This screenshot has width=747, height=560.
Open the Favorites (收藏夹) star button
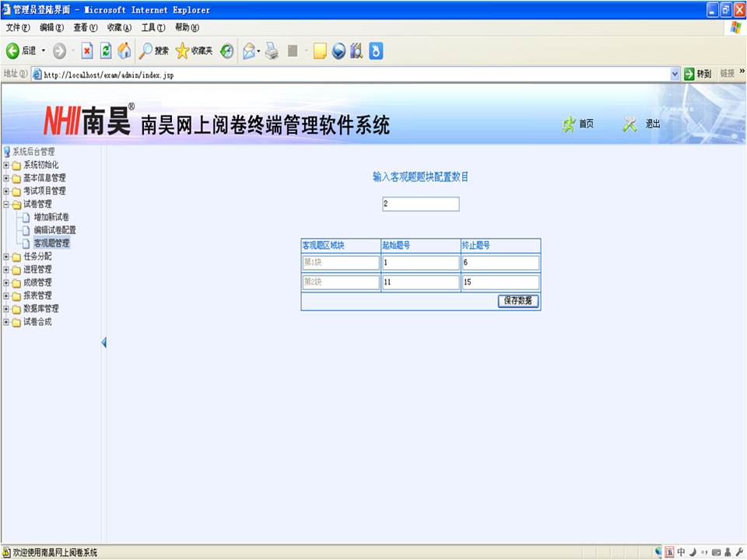tap(194, 51)
